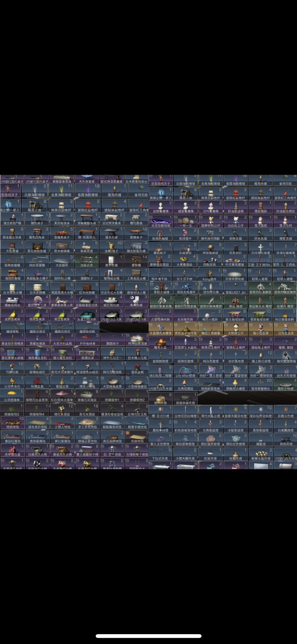Tap the 實木衣櫃 wardrobe item
The image size is (297, 644).
(112, 262)
